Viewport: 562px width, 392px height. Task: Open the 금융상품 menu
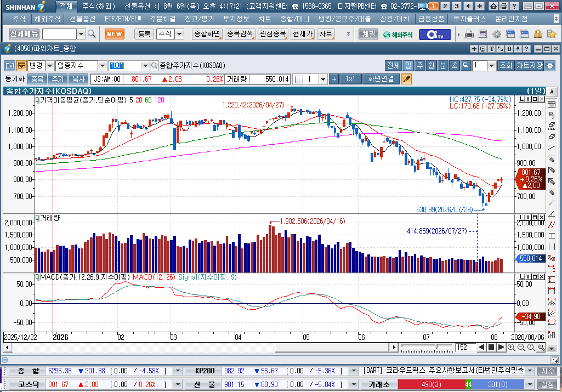click(x=431, y=19)
